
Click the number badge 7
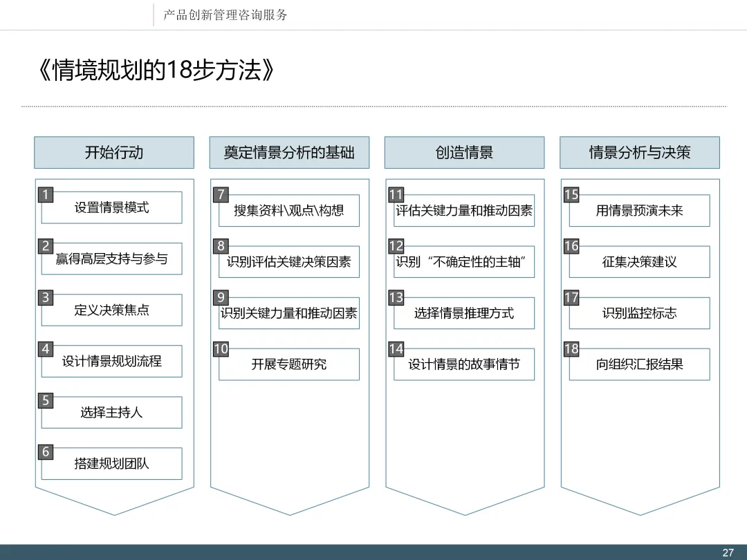coord(221,194)
